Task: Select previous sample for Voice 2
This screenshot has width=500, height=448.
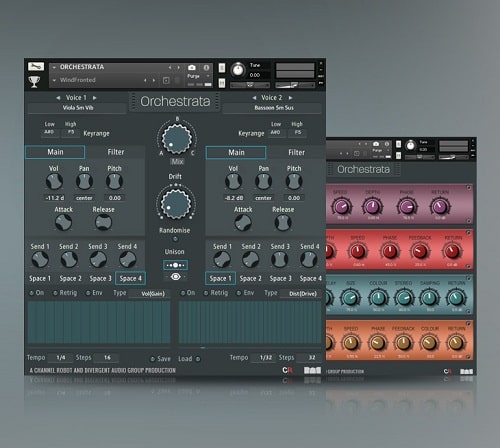Action: click(x=254, y=98)
